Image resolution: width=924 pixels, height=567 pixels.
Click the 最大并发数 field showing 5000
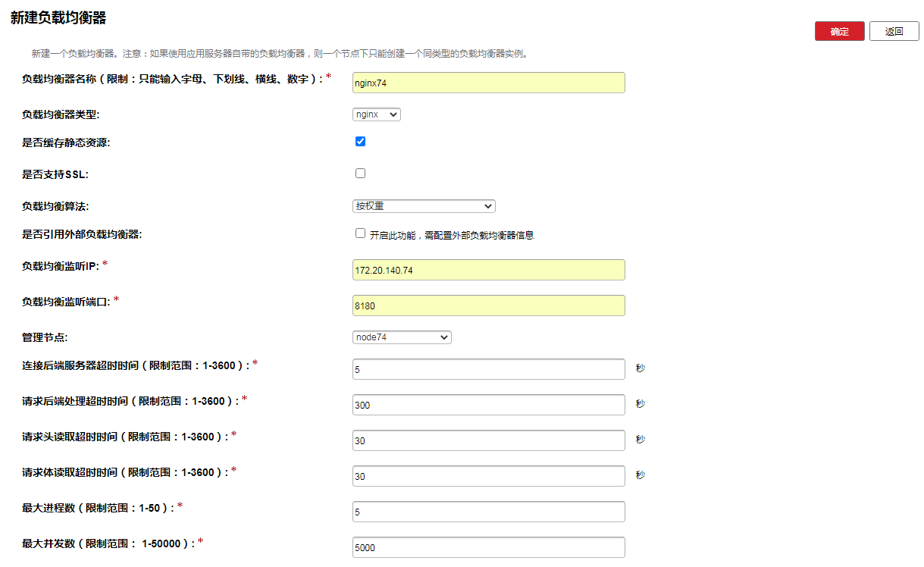pyautogui.click(x=488, y=547)
